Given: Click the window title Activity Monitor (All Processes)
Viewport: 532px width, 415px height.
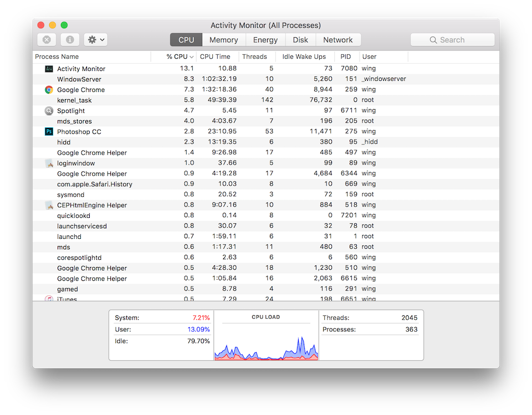Looking at the screenshot, I should click(265, 25).
